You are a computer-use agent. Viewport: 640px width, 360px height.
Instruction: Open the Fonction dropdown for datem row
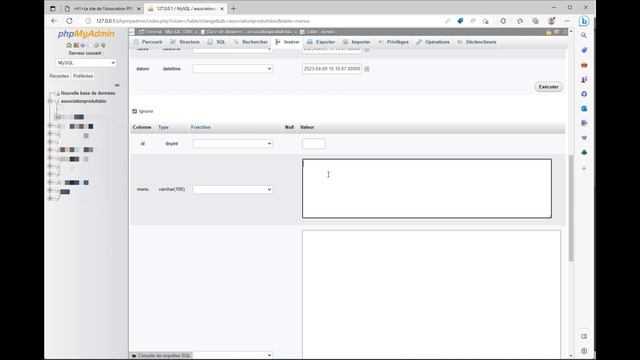pyautogui.click(x=233, y=69)
